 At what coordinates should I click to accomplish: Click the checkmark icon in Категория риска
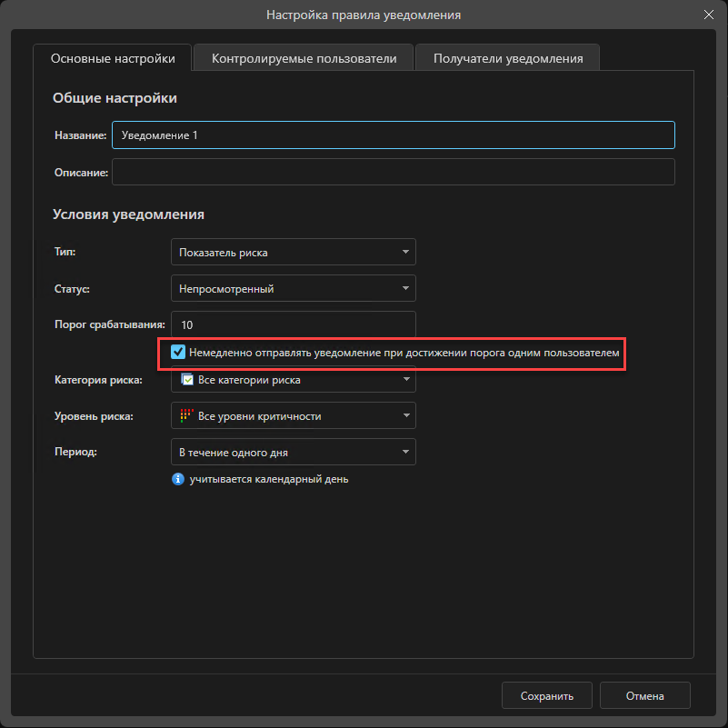coord(186,380)
